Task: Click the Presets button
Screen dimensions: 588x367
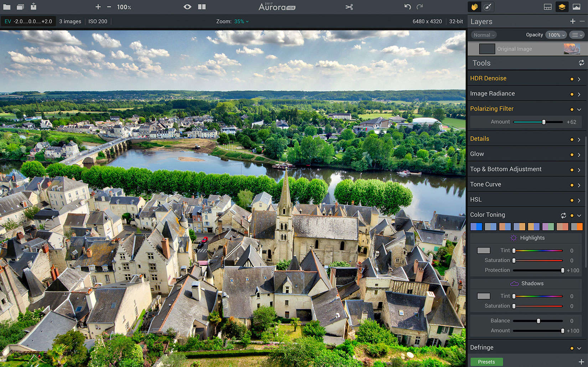Action: (486, 362)
